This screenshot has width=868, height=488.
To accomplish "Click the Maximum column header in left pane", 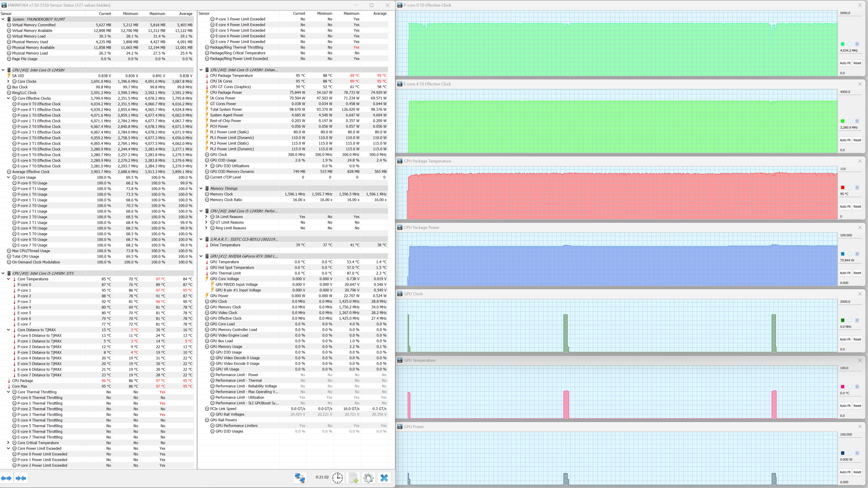I will tap(157, 14).
